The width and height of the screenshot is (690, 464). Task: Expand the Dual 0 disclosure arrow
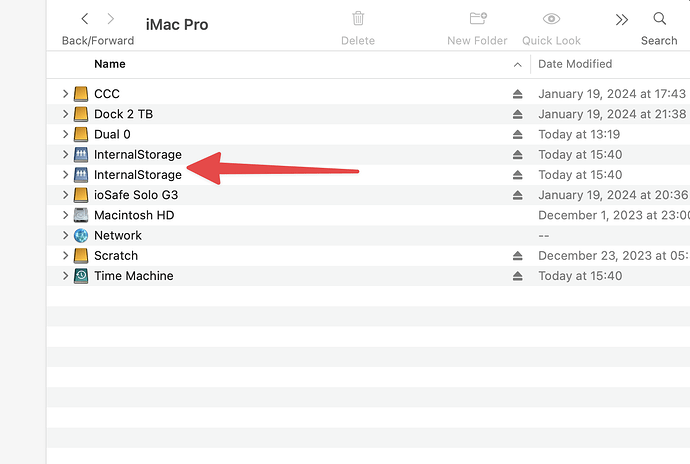tap(65, 134)
